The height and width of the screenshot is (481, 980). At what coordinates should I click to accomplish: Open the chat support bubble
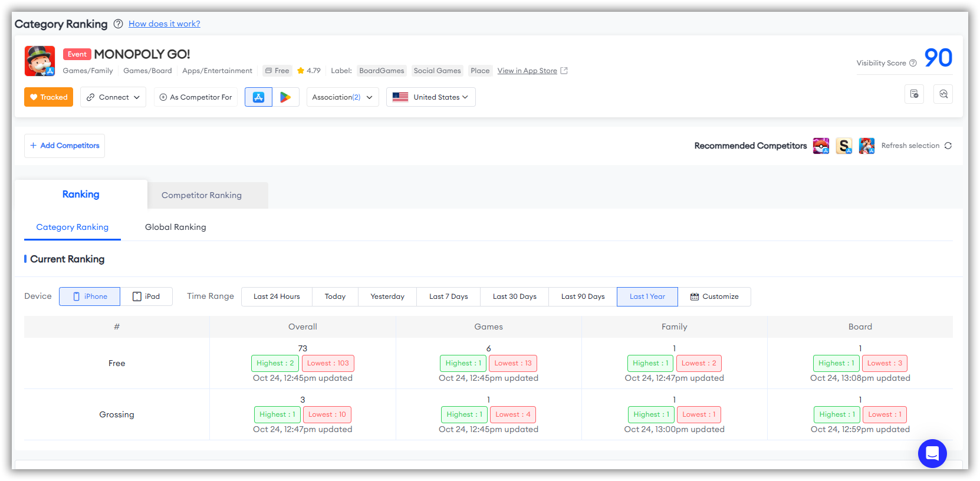click(x=932, y=453)
